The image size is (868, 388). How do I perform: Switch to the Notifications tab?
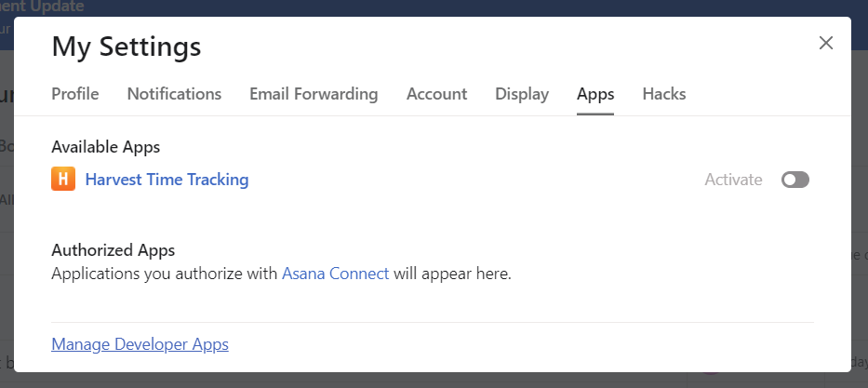(174, 94)
